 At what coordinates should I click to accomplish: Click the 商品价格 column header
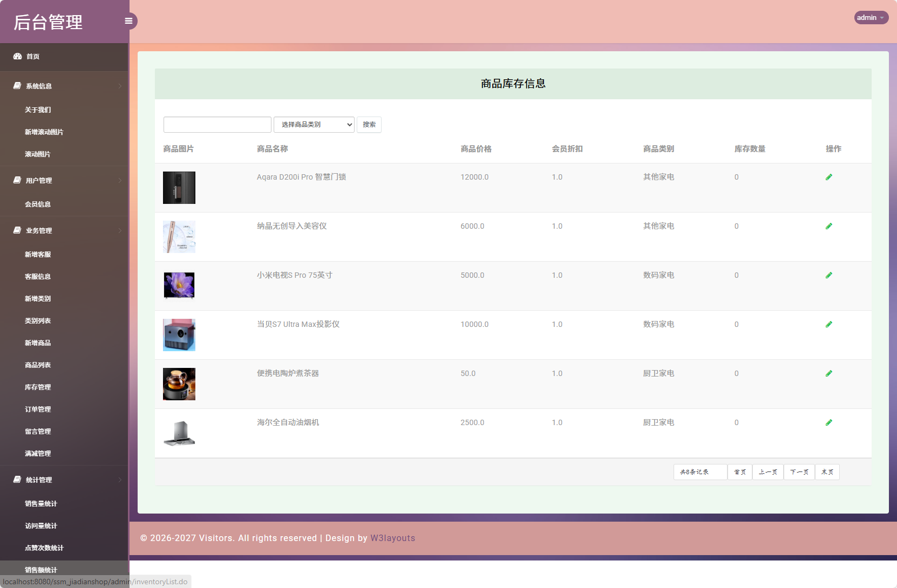coord(476,149)
